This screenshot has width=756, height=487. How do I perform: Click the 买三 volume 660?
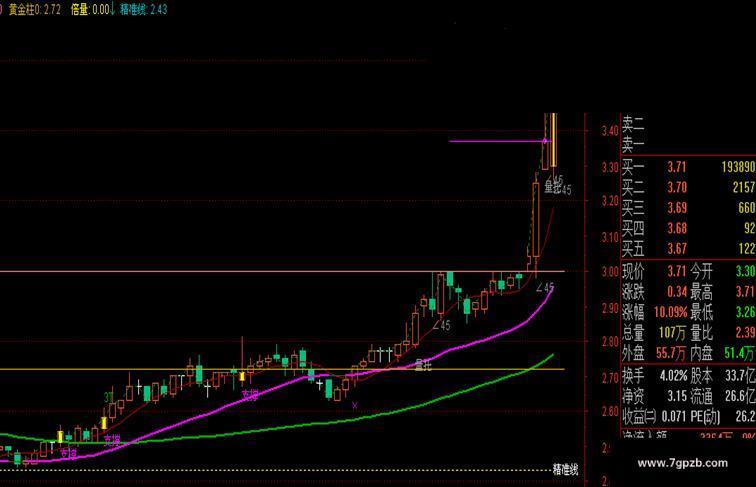(x=746, y=208)
